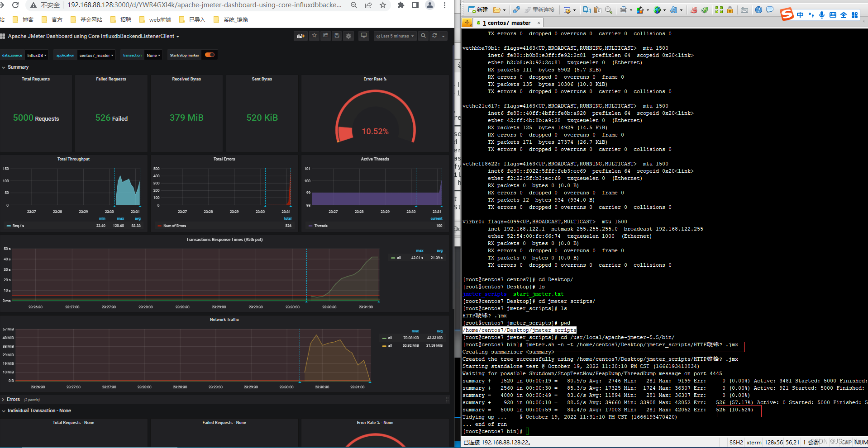Open the application centos7_master dropdown
Image resolution: width=868 pixels, height=448 pixels.
pos(96,55)
